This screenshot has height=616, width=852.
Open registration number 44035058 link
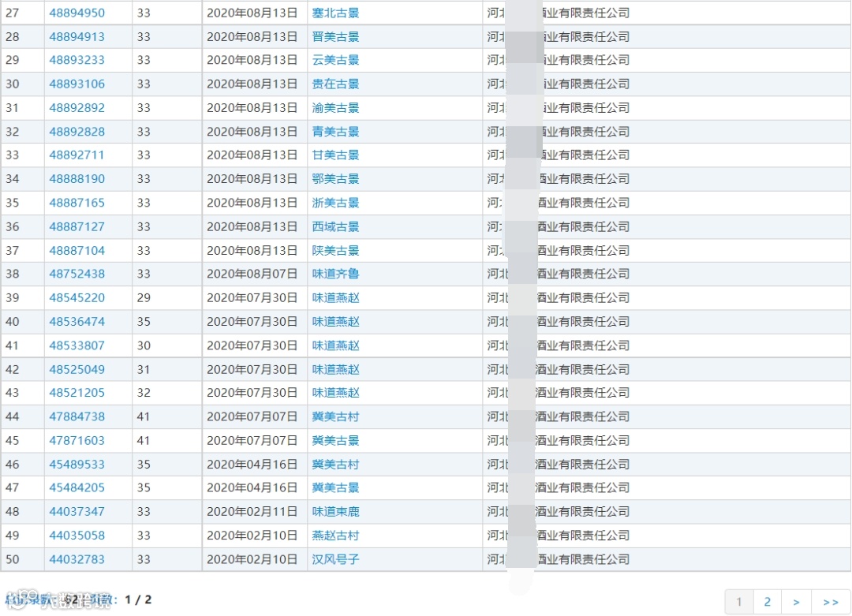[77, 536]
